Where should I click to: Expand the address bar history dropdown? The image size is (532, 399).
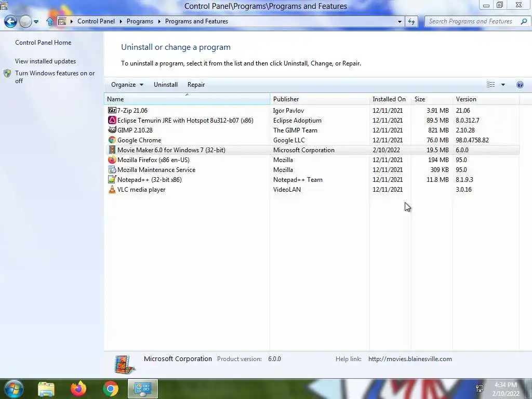(x=400, y=22)
